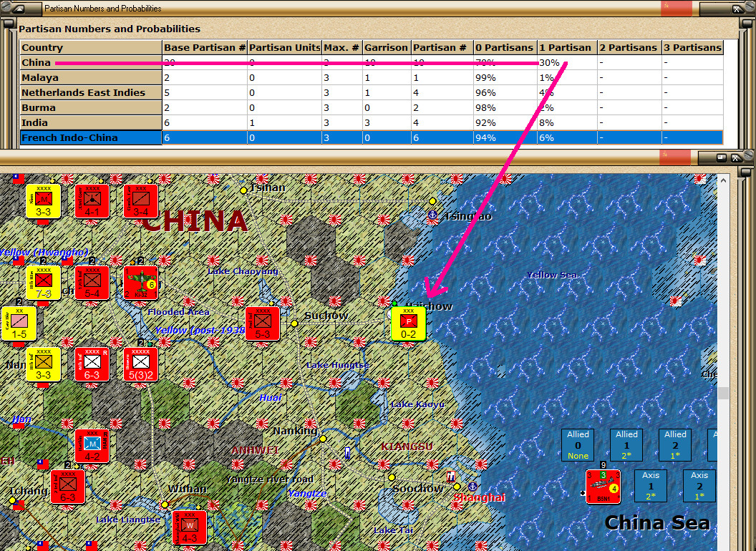
Task: Select the Netherlands East Indies row
Action: [x=372, y=92]
